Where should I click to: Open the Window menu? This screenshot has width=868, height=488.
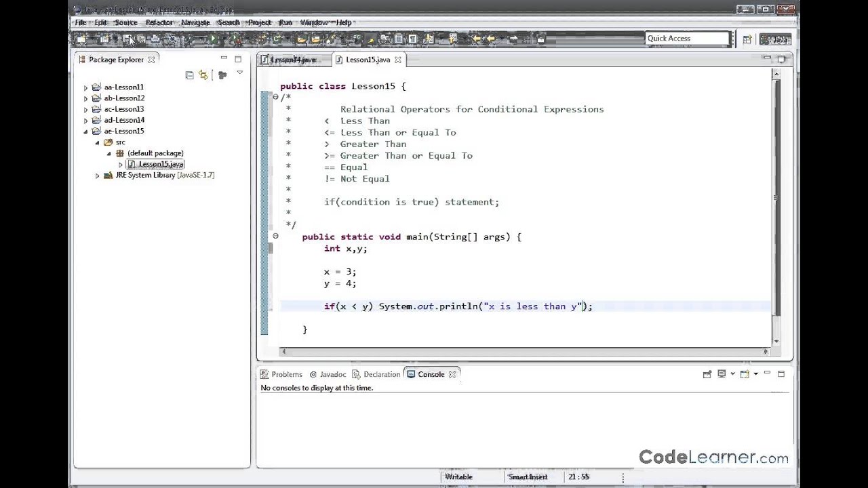[313, 22]
